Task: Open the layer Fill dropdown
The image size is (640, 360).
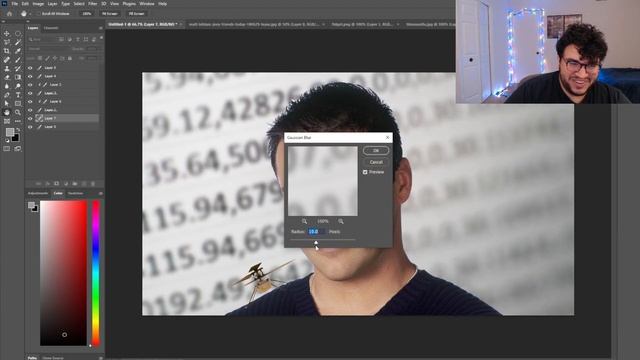Action: tap(92, 58)
